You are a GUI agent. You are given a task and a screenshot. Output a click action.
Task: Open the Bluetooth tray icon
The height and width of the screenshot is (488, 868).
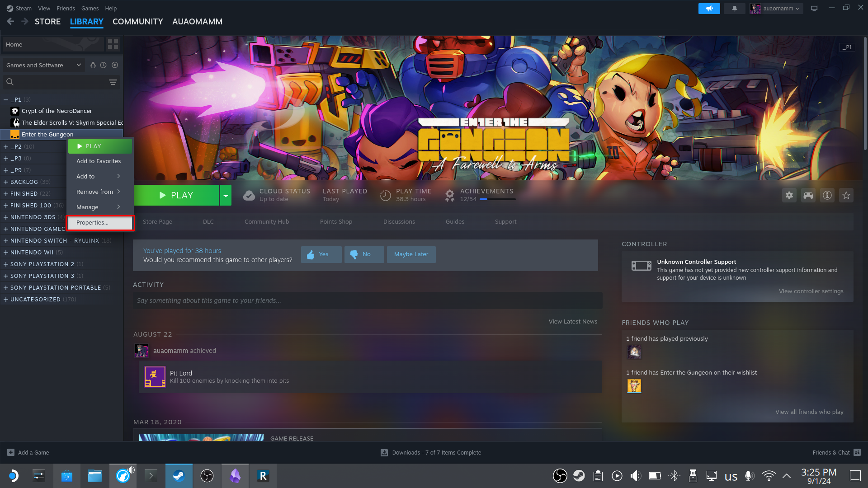[674, 476]
